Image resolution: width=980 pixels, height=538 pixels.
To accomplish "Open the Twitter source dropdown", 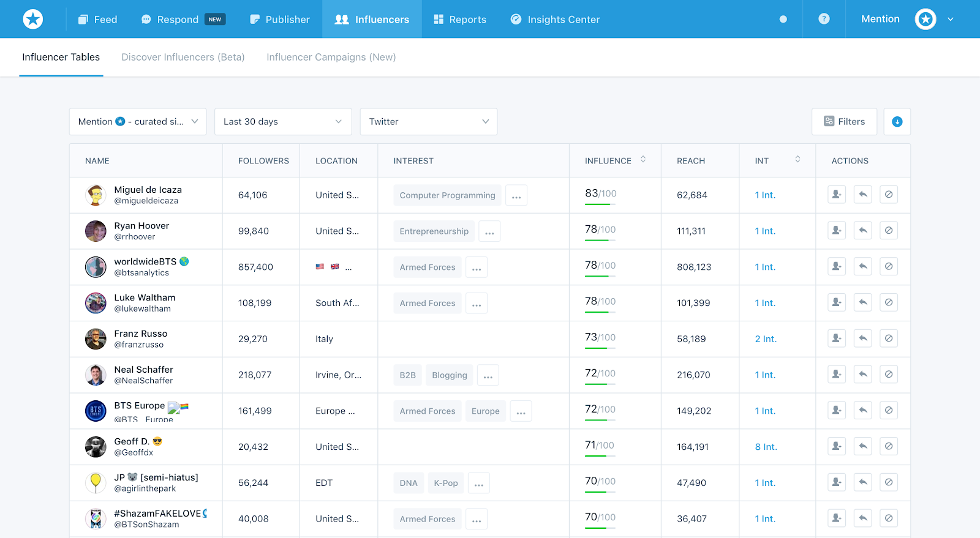I will (429, 122).
